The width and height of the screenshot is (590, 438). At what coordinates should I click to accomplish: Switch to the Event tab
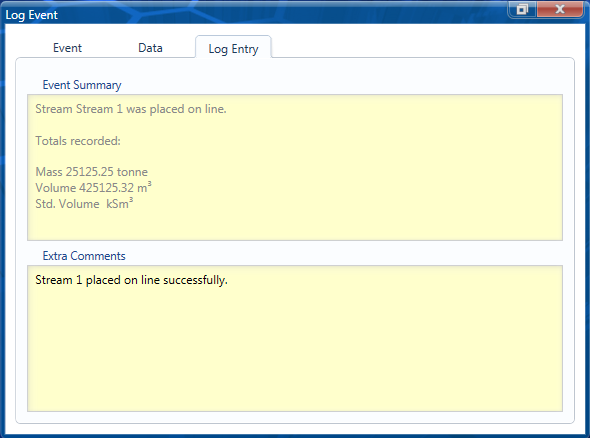67,48
